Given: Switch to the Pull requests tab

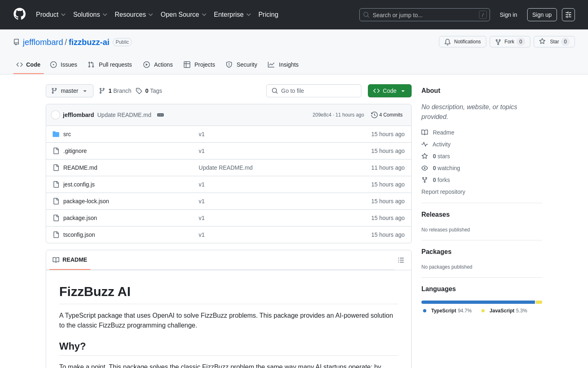Looking at the screenshot, I should tap(110, 65).
